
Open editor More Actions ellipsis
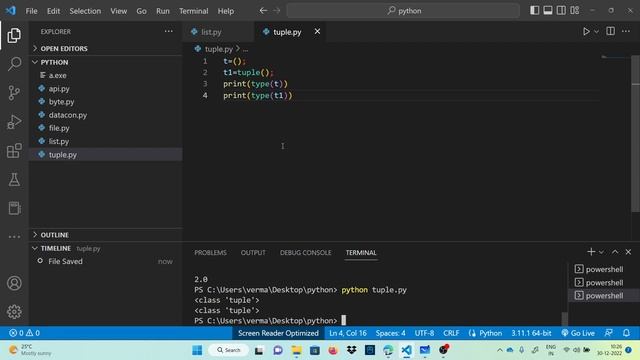coord(626,31)
